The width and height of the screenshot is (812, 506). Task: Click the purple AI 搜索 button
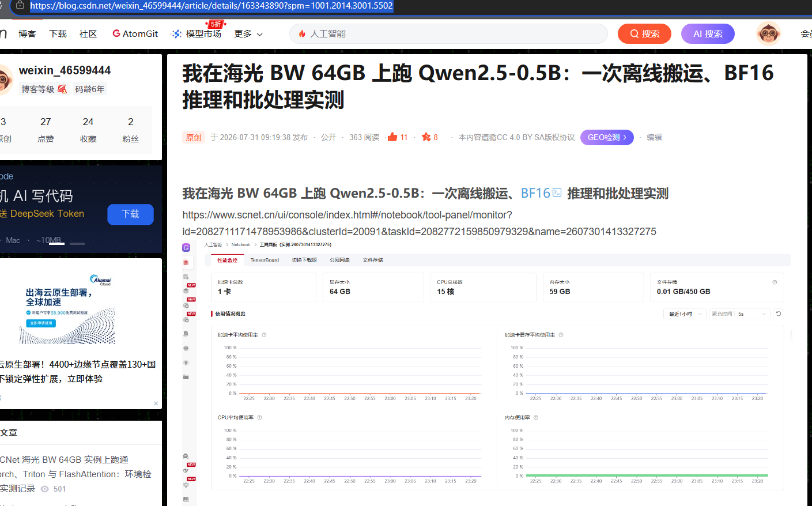(x=708, y=34)
